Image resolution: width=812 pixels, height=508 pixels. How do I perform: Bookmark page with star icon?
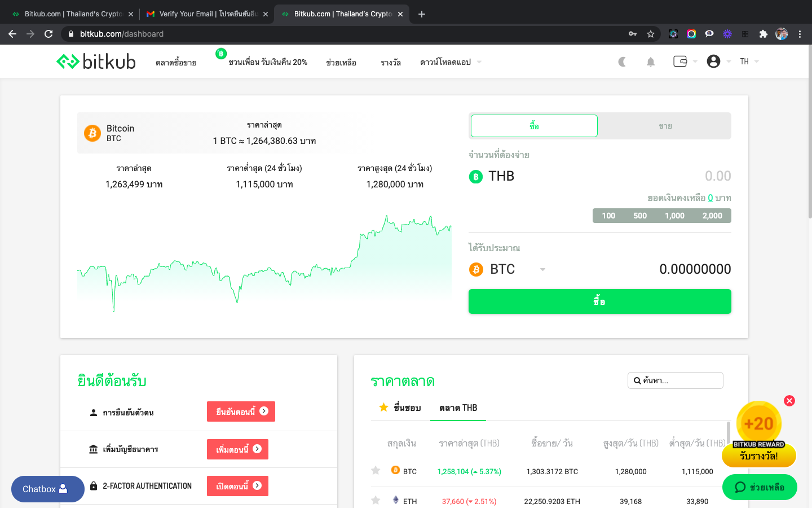(651, 34)
